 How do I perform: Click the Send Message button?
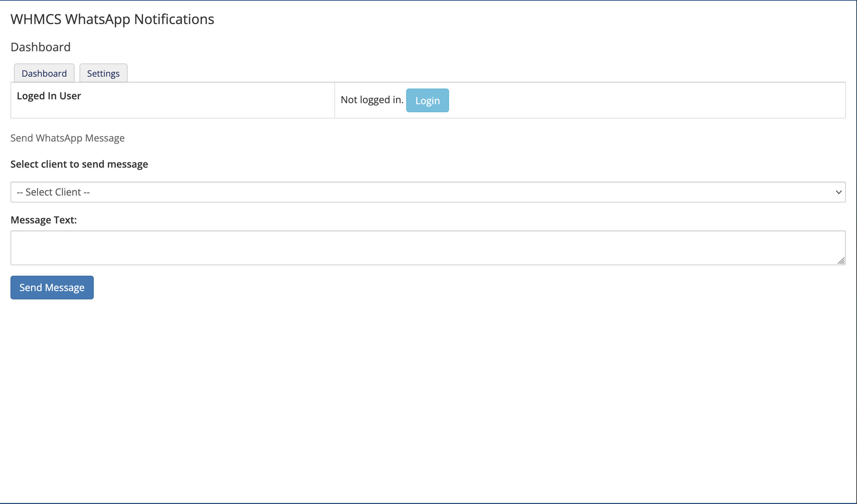click(52, 288)
